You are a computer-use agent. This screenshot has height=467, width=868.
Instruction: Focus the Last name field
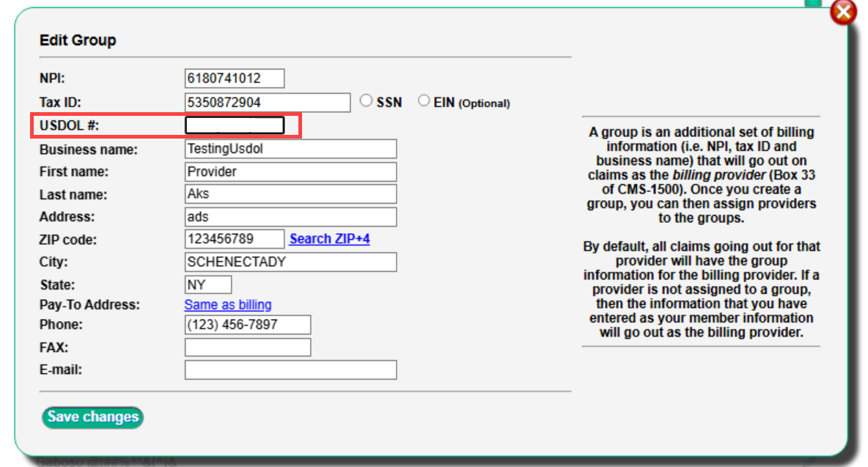point(290,194)
